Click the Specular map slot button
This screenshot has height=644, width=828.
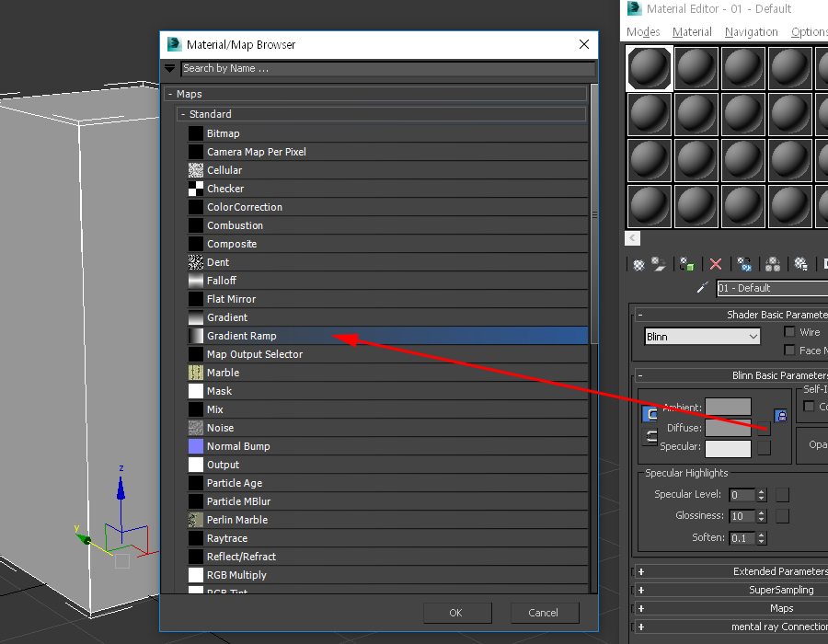[x=765, y=448]
